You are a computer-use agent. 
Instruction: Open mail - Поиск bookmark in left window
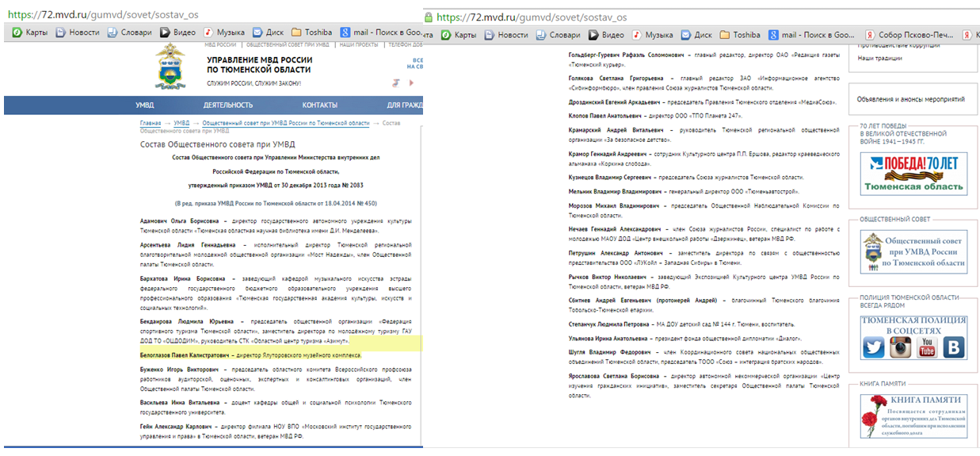381,33
